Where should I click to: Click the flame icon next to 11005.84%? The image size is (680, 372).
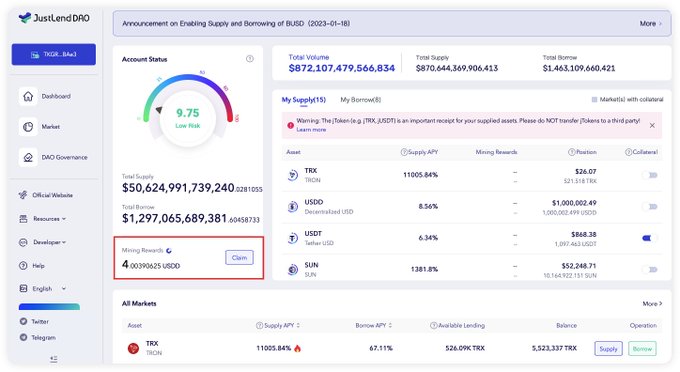click(298, 348)
